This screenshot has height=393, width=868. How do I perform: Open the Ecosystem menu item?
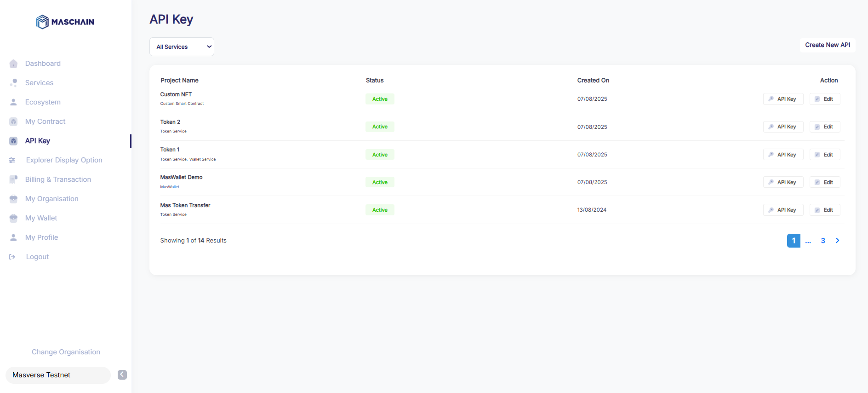click(x=43, y=102)
